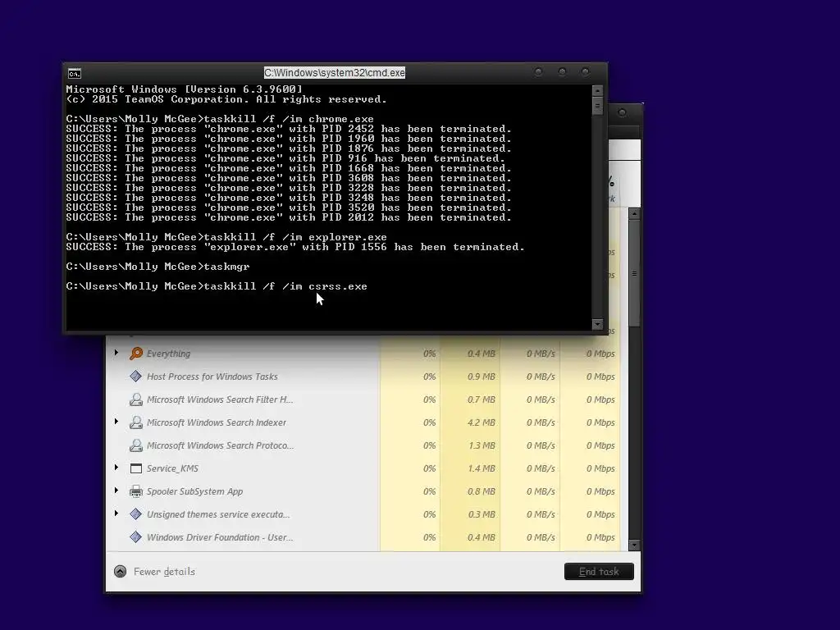Click cmd scrollbar up arrow
840x630 pixels.
(597, 90)
